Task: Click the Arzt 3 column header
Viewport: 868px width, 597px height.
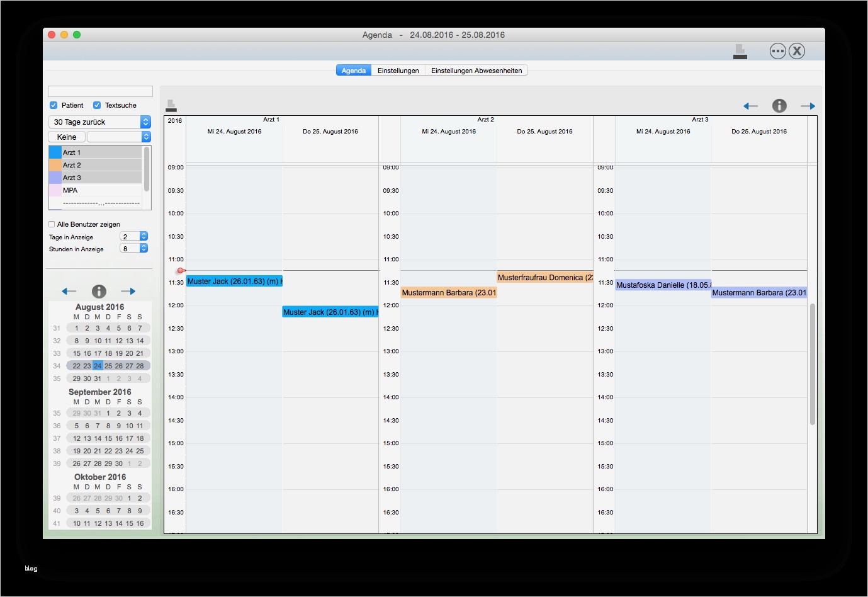Action: tap(700, 119)
